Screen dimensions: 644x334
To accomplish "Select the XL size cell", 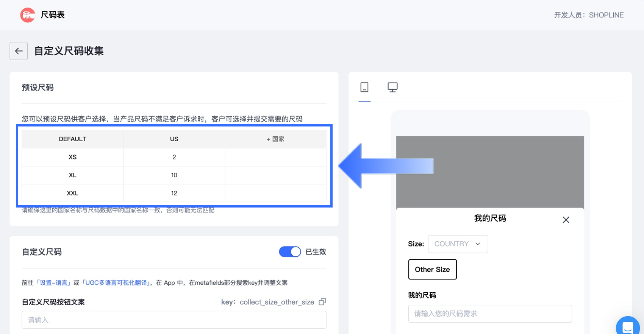I will point(73,175).
